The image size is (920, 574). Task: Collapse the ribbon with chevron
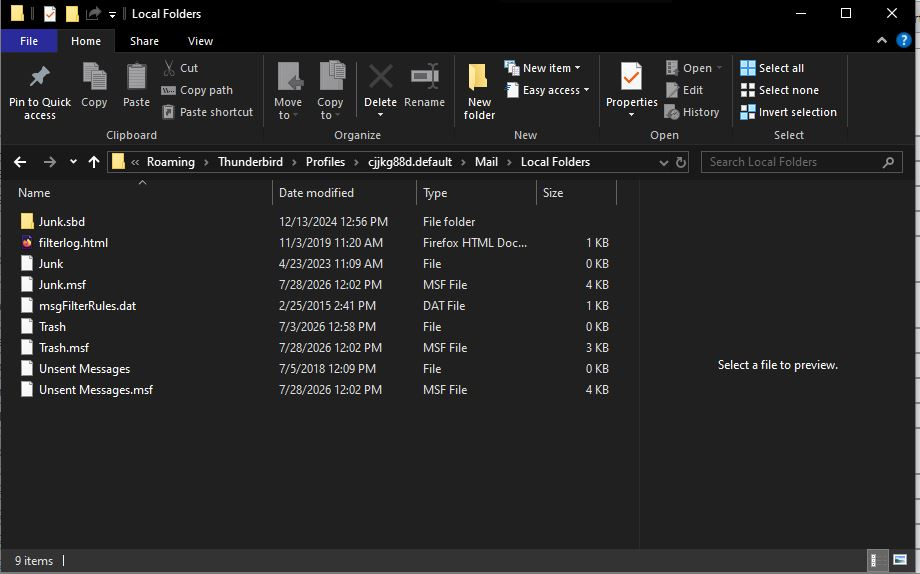point(881,40)
